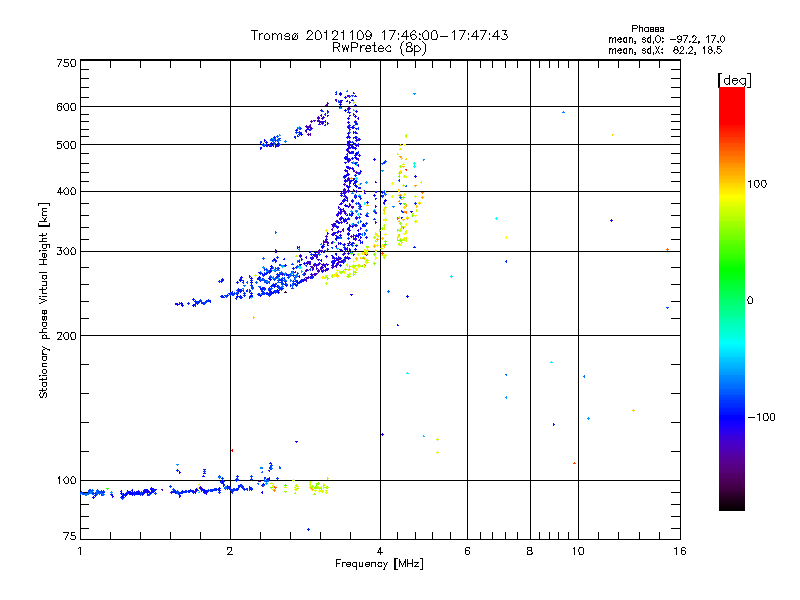Click the y-axis tick label '500'
The image size is (800, 600).
point(66,145)
